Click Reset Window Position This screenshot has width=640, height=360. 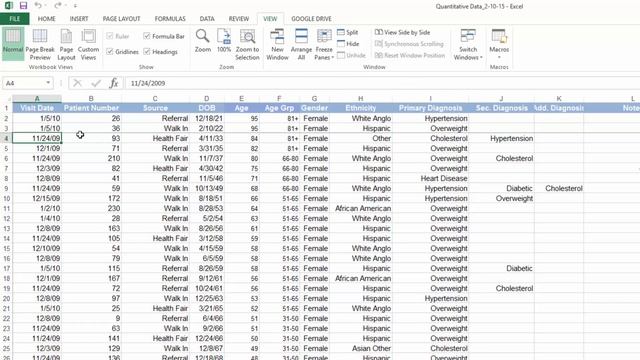(x=410, y=55)
